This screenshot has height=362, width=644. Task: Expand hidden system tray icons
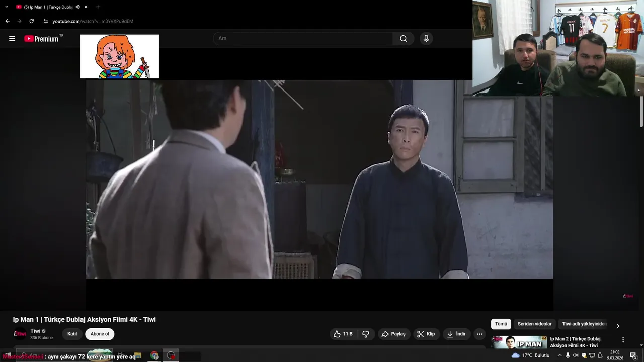tap(560, 355)
